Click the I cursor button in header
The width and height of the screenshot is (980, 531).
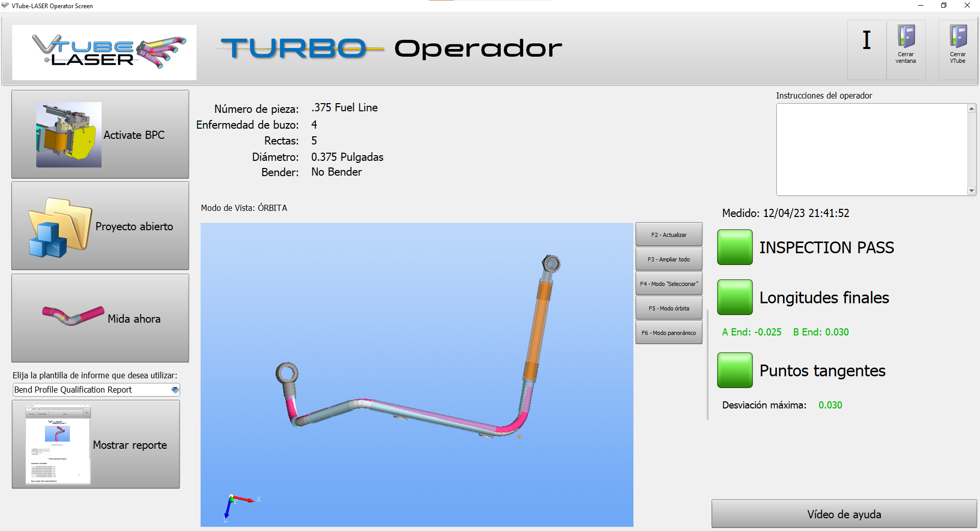coord(867,50)
